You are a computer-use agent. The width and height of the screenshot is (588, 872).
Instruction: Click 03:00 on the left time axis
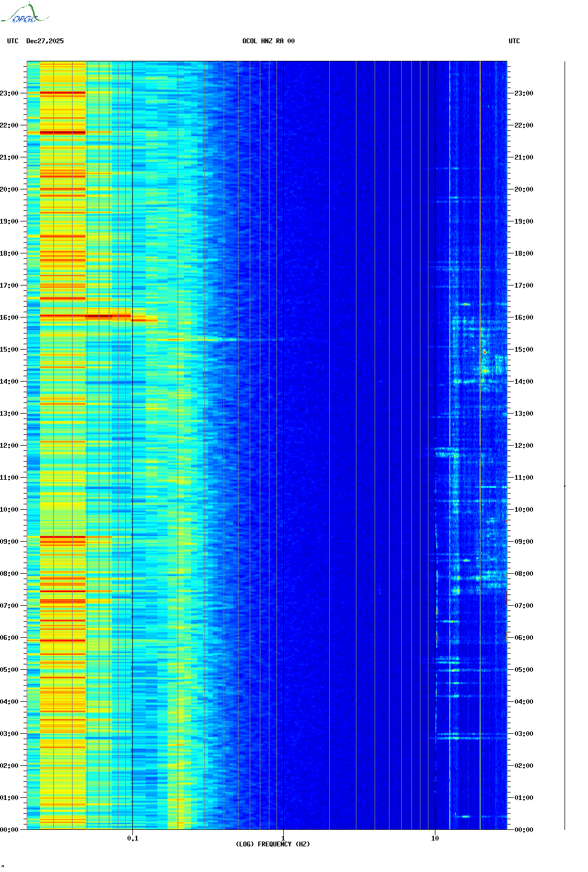9,734
